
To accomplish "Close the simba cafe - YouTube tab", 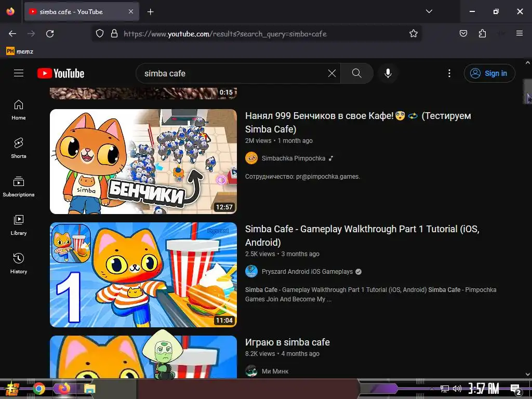I will point(131,11).
